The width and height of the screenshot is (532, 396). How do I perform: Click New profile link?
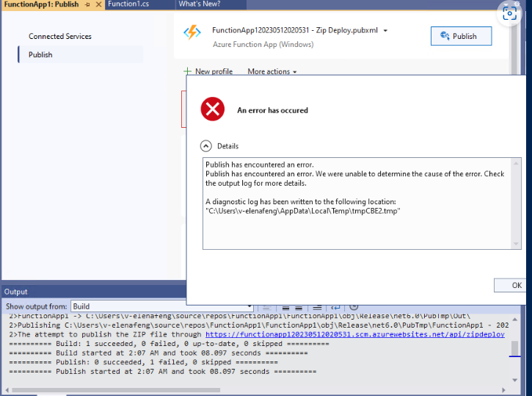[x=214, y=72]
